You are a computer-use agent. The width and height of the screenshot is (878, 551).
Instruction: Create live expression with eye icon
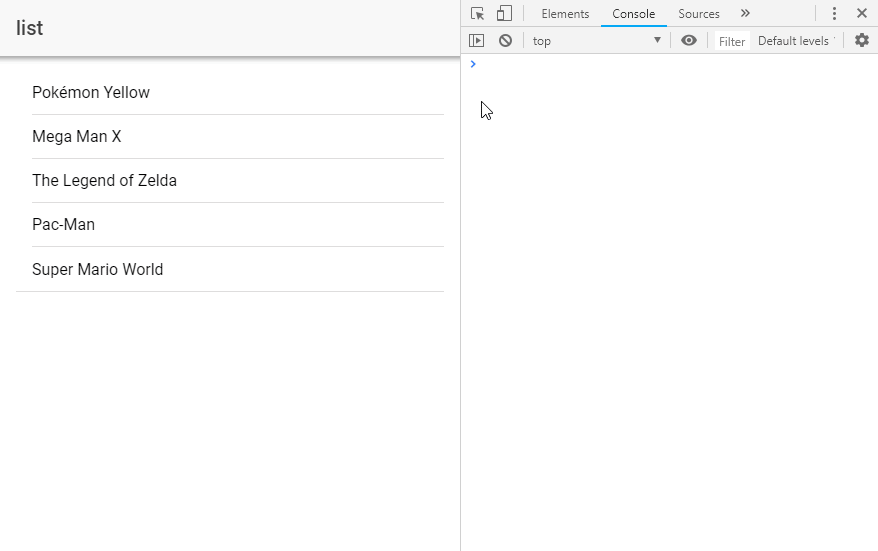tap(689, 40)
